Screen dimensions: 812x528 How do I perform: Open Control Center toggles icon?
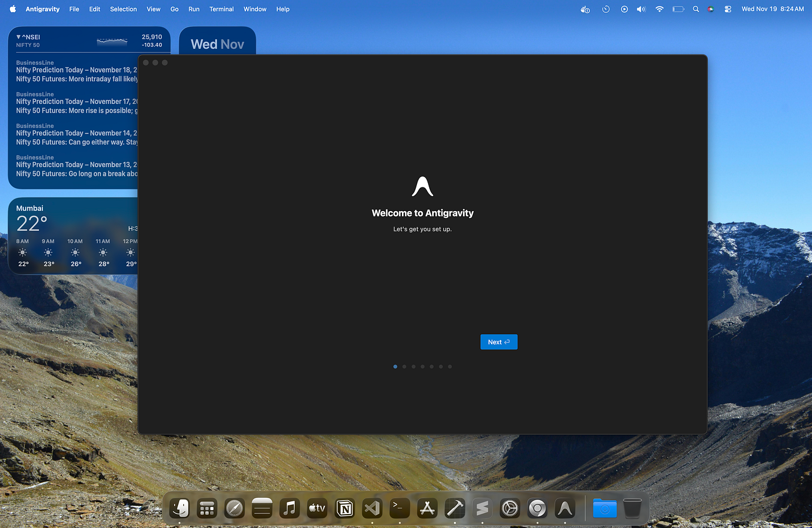728,9
